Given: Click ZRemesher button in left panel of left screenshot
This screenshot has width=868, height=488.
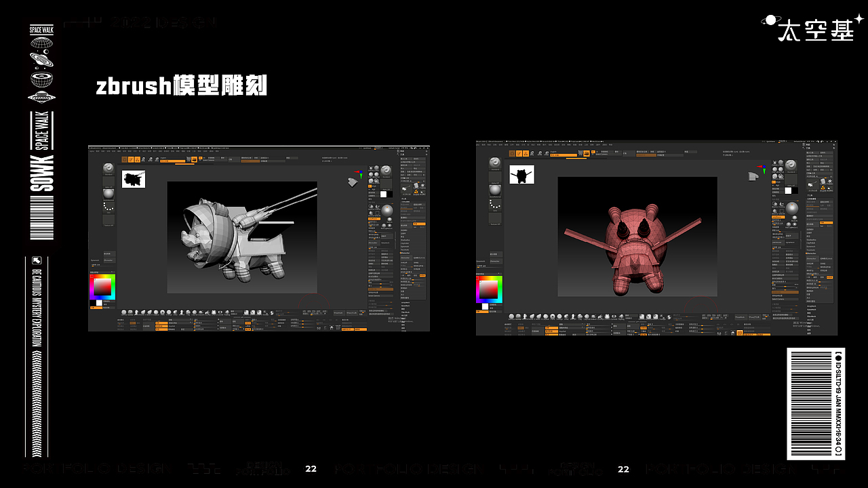Looking at the screenshot, I should tap(110, 260).
